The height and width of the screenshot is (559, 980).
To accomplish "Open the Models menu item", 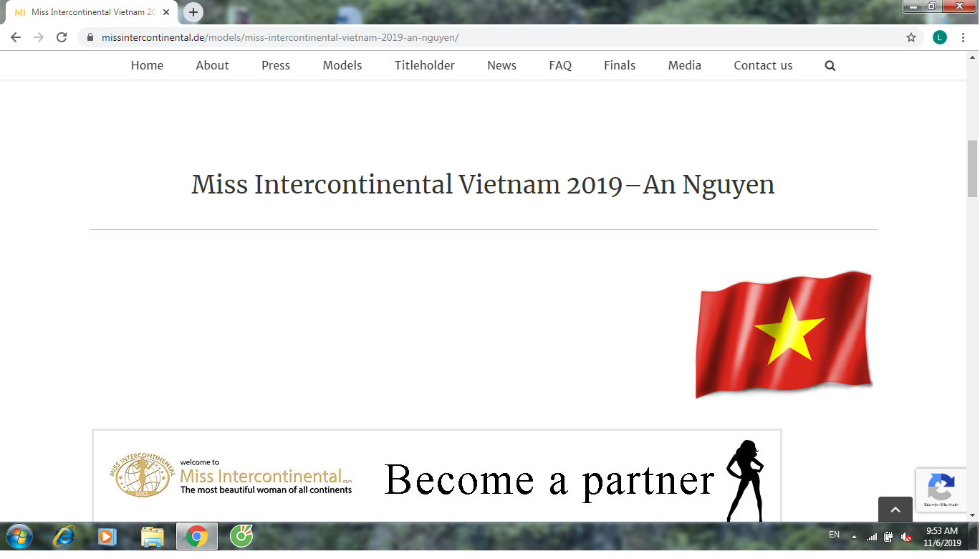I will [x=342, y=65].
